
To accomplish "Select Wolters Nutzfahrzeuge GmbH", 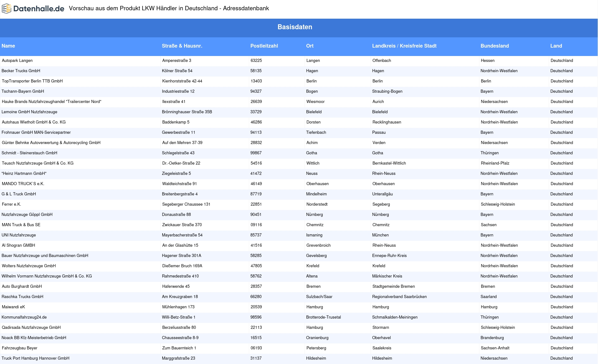I will [29, 266].
